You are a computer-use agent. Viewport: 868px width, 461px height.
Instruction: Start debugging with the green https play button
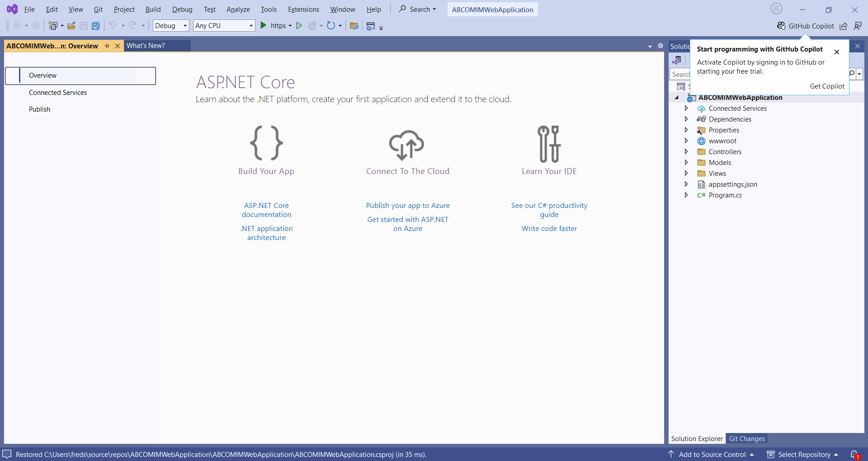(264, 26)
